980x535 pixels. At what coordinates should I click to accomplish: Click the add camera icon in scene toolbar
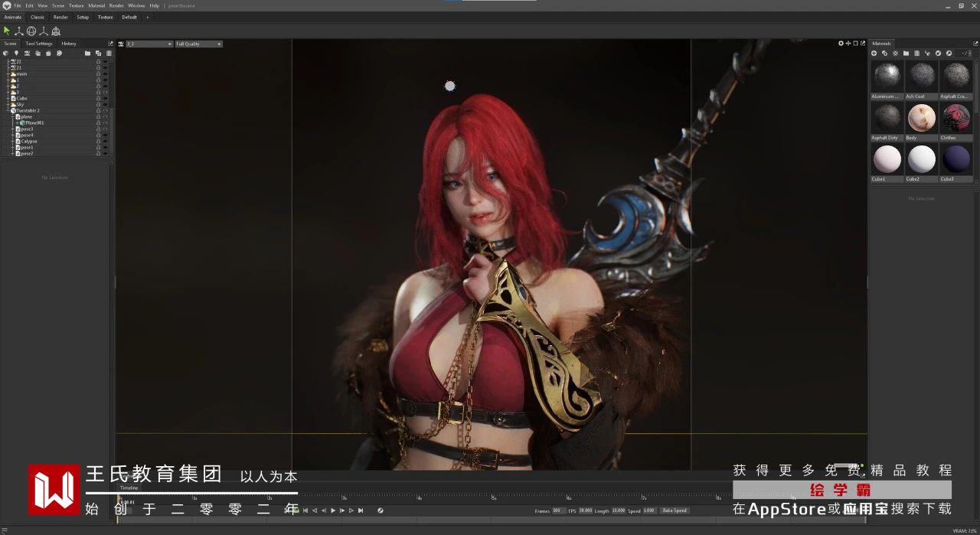pos(27,54)
